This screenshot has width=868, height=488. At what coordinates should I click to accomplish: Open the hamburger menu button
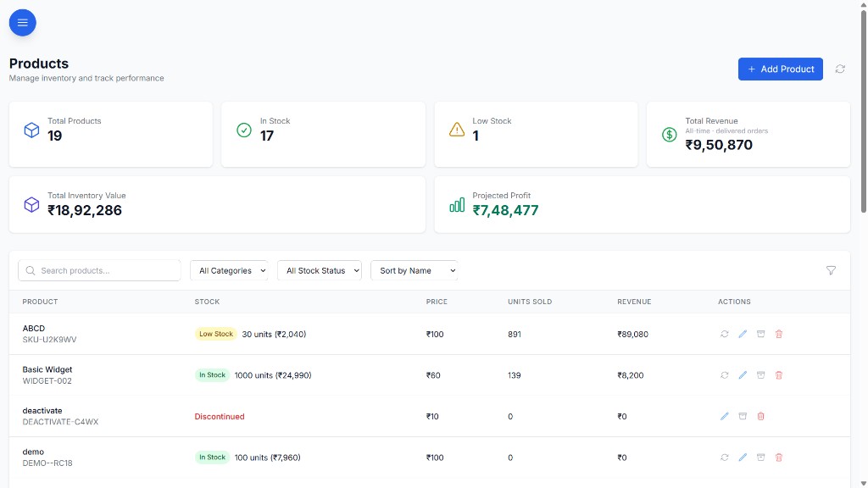23,23
